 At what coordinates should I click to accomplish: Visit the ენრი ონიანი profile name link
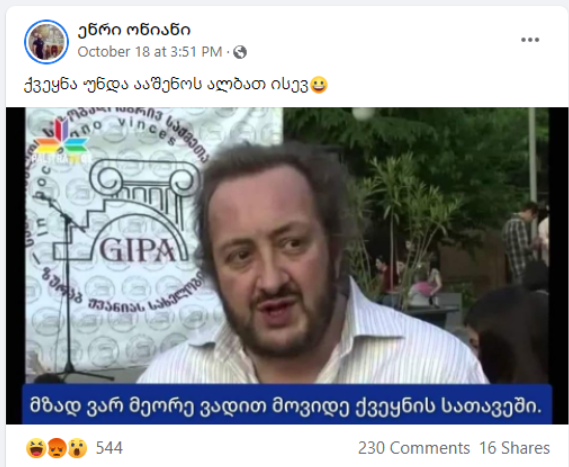(134, 30)
